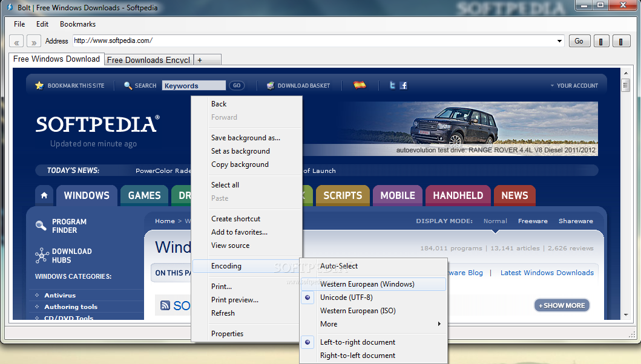Choose Save background as... in context menu
The height and width of the screenshot is (364, 641).
pyautogui.click(x=246, y=138)
